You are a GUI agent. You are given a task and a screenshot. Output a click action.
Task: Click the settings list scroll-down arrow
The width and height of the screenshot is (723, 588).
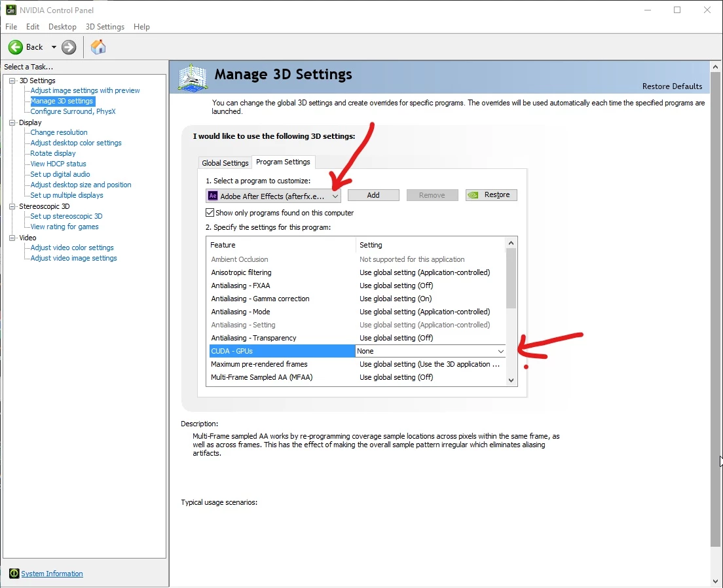pyautogui.click(x=511, y=380)
